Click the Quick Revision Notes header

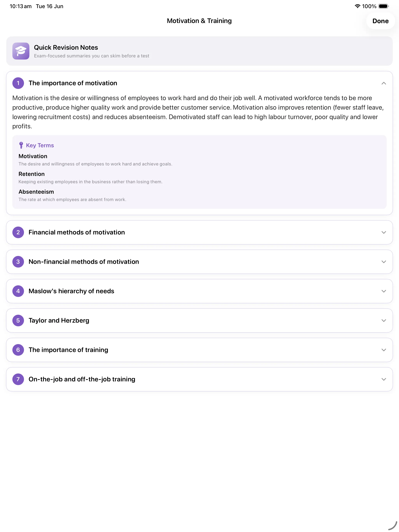[x=66, y=47]
